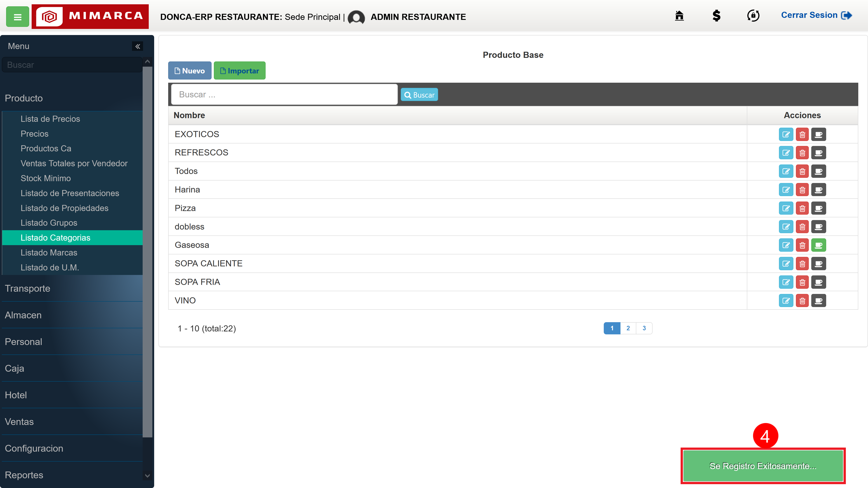Expand the Hotel menu section
The height and width of the screenshot is (488, 868).
(72, 395)
